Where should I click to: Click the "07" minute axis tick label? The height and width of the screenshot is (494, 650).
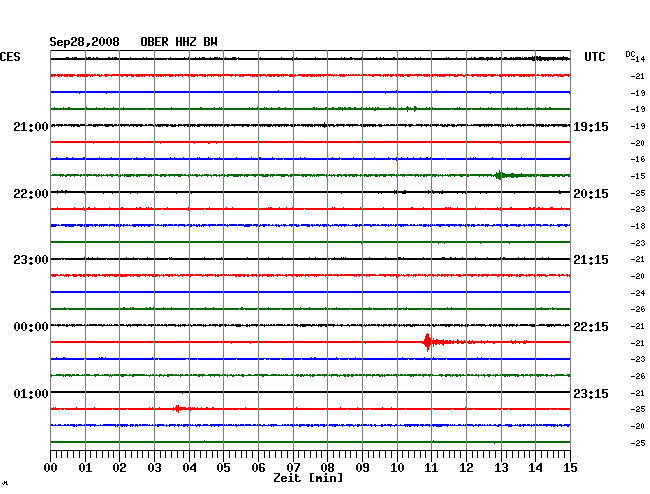(x=293, y=467)
